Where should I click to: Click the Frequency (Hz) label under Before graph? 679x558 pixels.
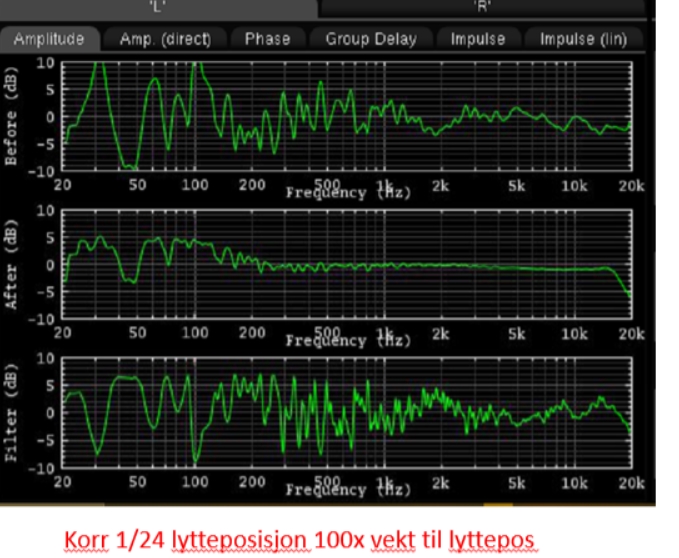[x=348, y=193]
